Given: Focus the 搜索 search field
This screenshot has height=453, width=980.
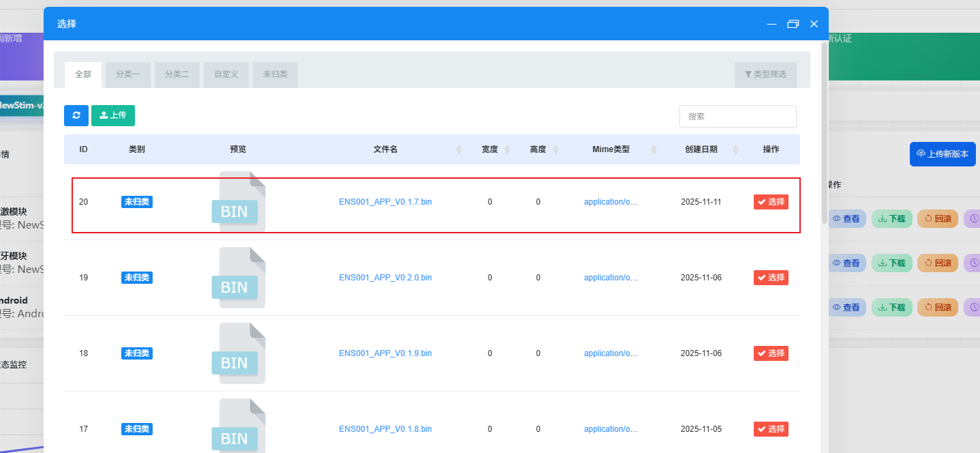Looking at the screenshot, I should 738,116.
